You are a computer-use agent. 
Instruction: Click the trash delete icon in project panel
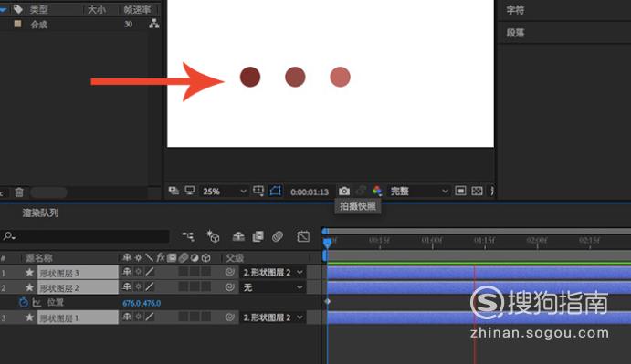pyautogui.click(x=19, y=192)
